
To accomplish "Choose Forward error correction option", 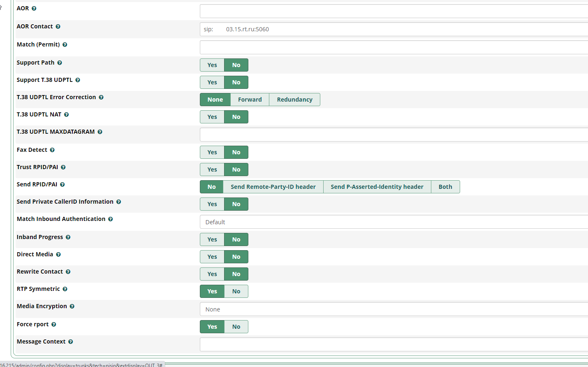I will pyautogui.click(x=250, y=100).
